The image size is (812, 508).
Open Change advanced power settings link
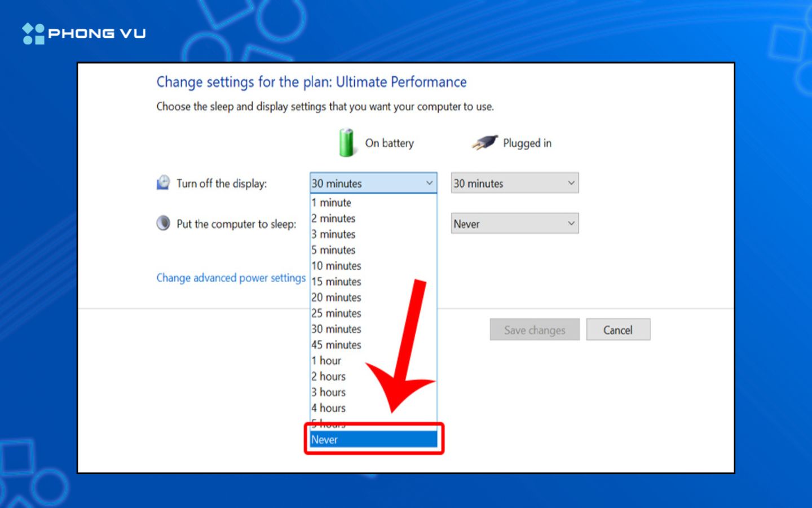pos(231,278)
